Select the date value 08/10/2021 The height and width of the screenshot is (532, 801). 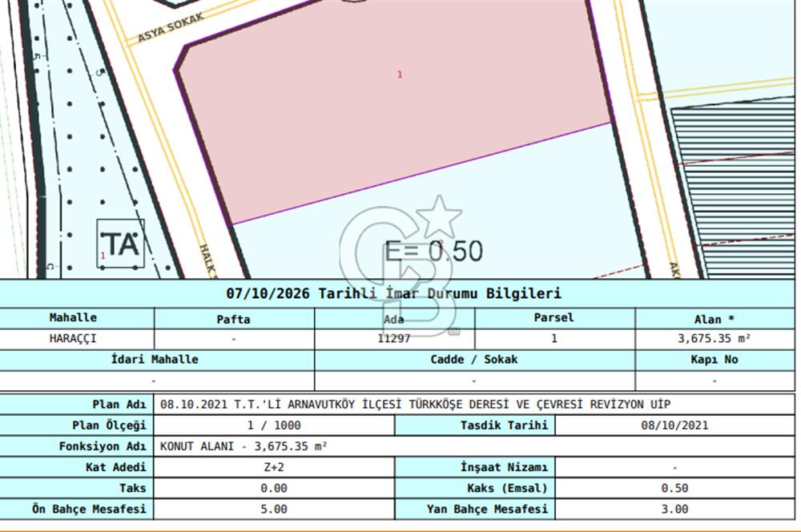tap(674, 425)
